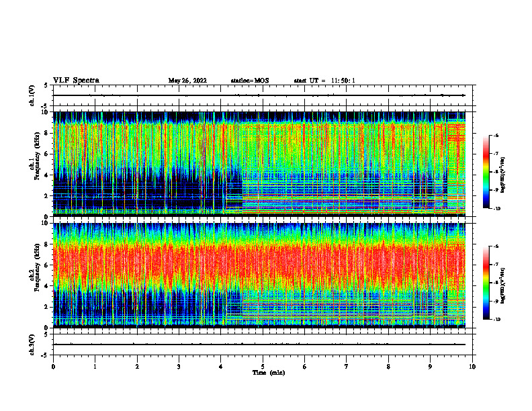The height and width of the screenshot is (411, 532).
Task: Click the "-6" tick on ch.1 color bar
Action: pyautogui.click(x=496, y=135)
